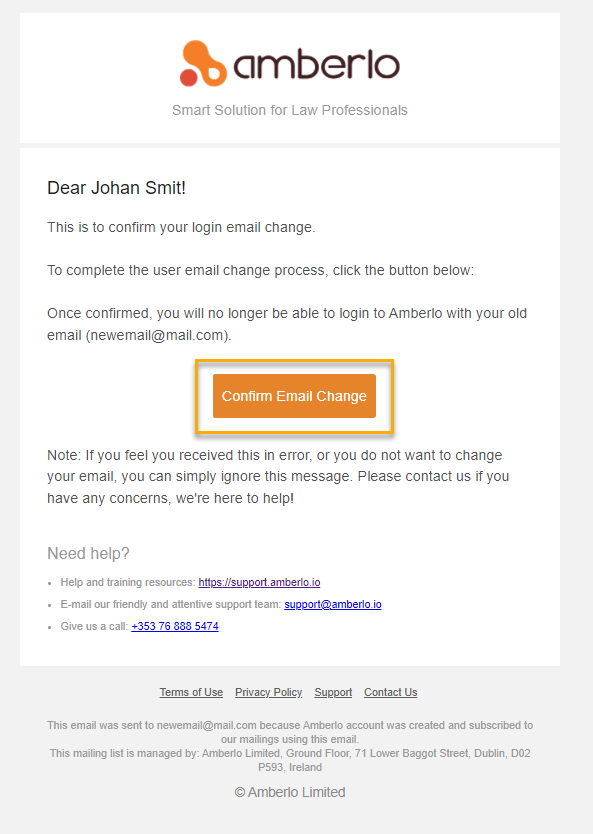The image size is (593, 834).
Task: Open the https://support.amberlo.io link
Action: point(259,582)
